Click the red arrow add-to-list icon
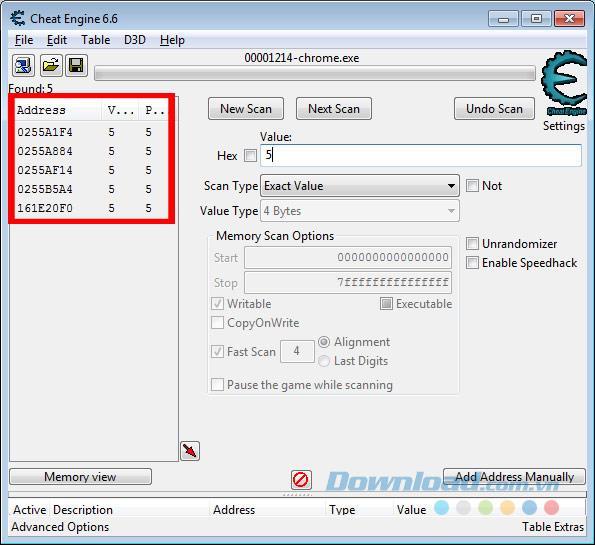Image resolution: width=595 pixels, height=545 pixels. tap(190, 451)
